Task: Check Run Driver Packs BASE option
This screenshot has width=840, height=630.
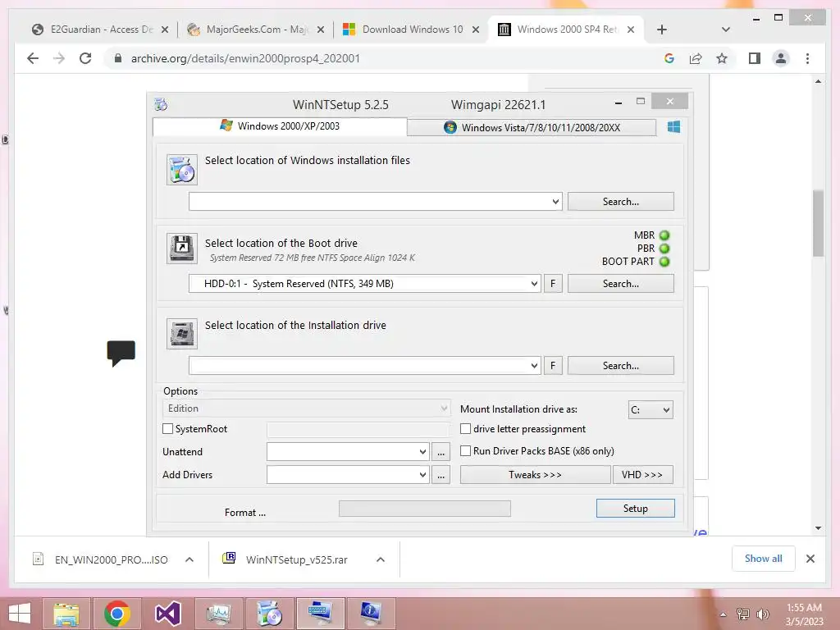Action: [x=466, y=451]
